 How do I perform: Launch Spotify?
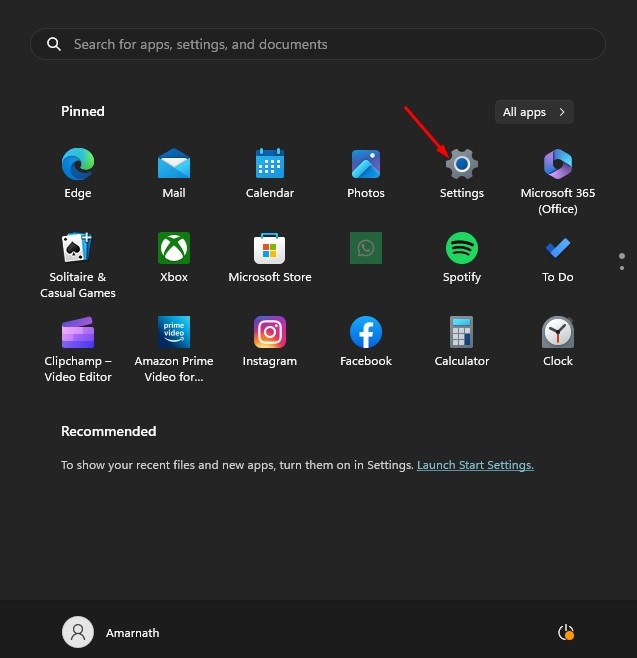click(462, 248)
